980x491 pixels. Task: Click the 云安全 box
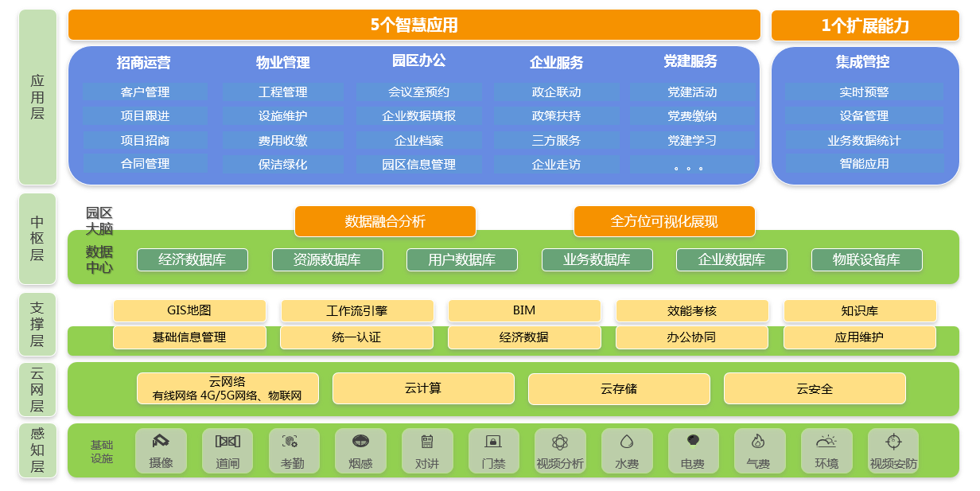click(x=815, y=389)
